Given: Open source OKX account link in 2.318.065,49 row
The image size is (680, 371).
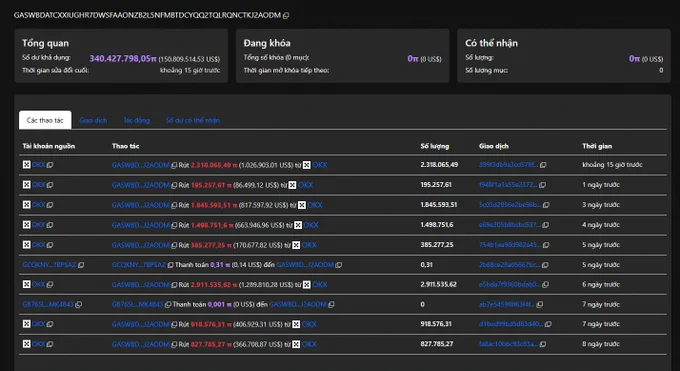Looking at the screenshot, I should (39, 165).
